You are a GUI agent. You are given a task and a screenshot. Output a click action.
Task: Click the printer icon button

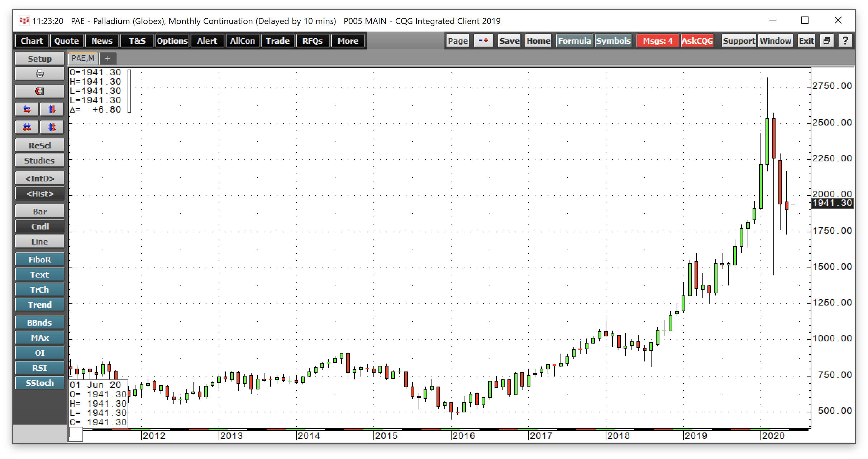[39, 74]
